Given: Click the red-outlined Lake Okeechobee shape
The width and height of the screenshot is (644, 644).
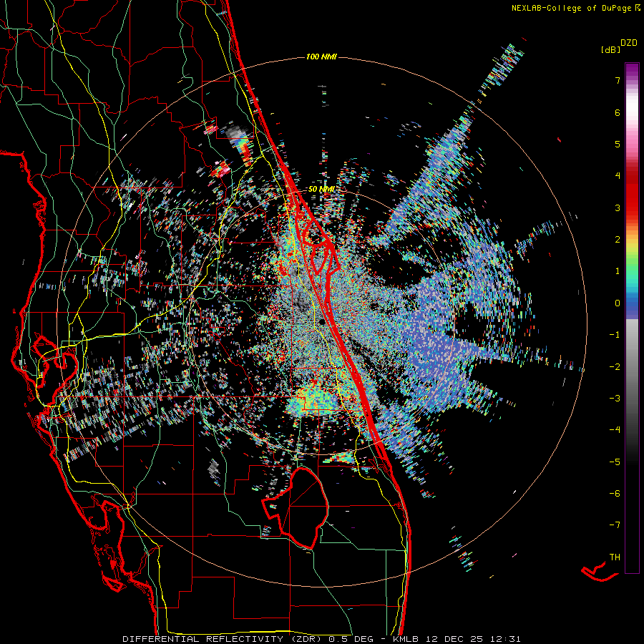Looking at the screenshot, I should (296, 508).
